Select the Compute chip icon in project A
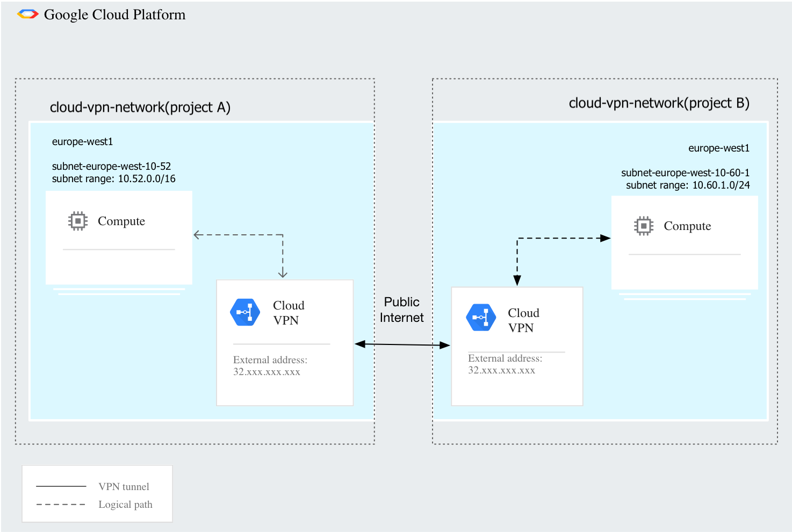This screenshot has height=532, width=792. click(78, 221)
